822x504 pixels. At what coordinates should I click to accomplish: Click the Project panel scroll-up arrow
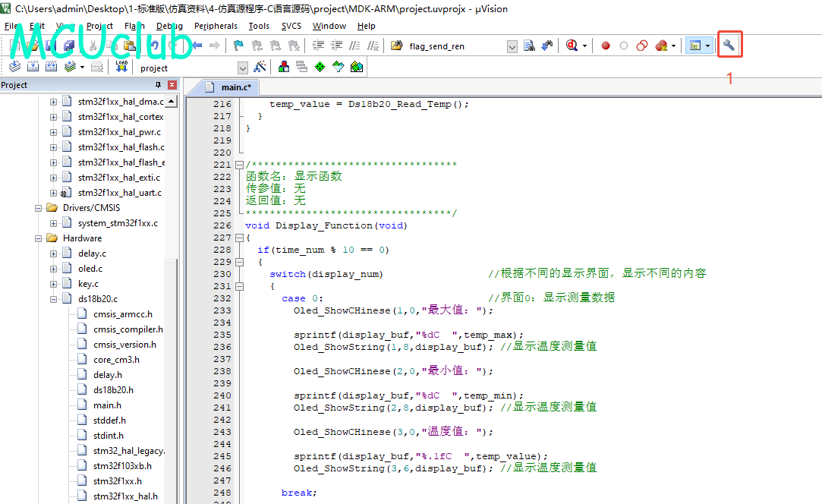tap(172, 100)
